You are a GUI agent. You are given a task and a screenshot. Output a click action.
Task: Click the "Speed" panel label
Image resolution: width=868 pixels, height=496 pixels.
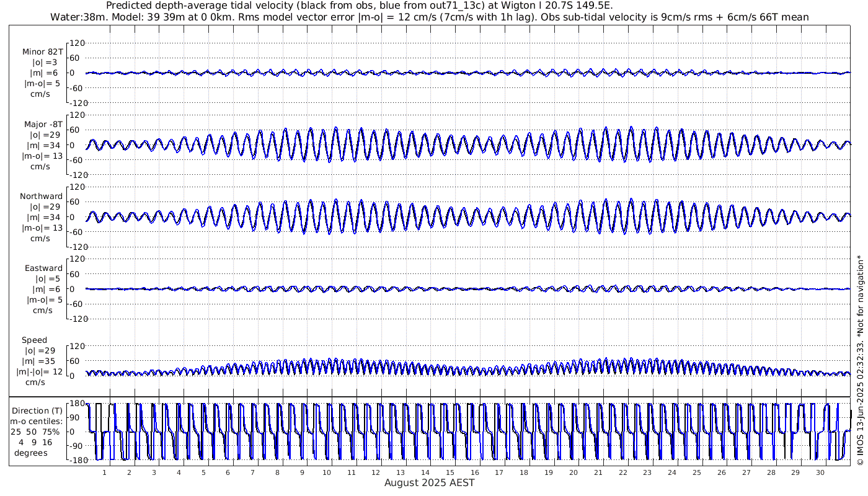[34, 340]
